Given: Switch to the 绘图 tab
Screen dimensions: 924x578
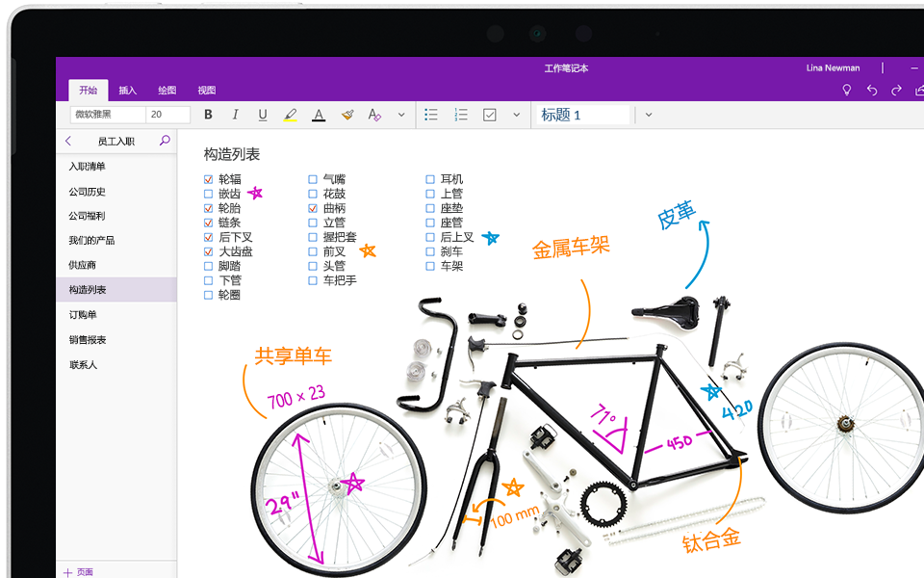Looking at the screenshot, I should (167, 91).
